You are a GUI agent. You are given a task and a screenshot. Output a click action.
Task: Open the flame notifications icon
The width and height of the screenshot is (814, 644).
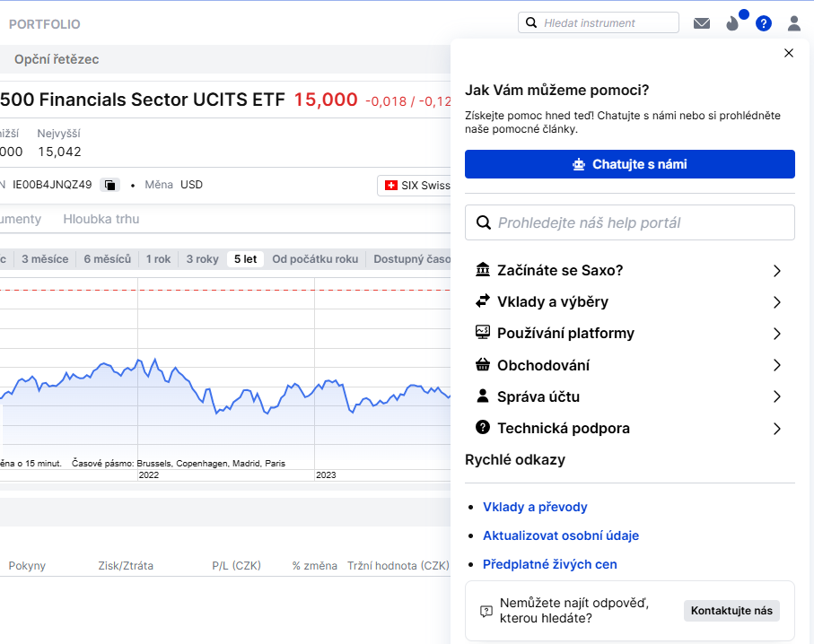point(732,23)
